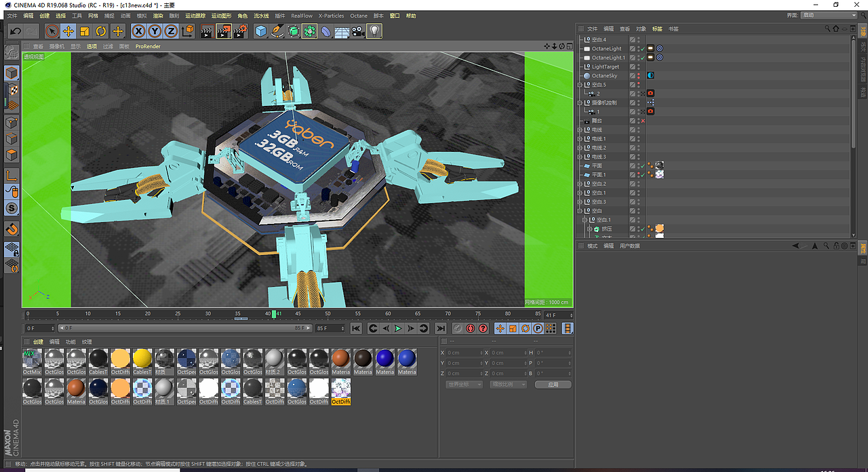Click the red Record Active Objects button
The image size is (868, 472).
coord(458,328)
